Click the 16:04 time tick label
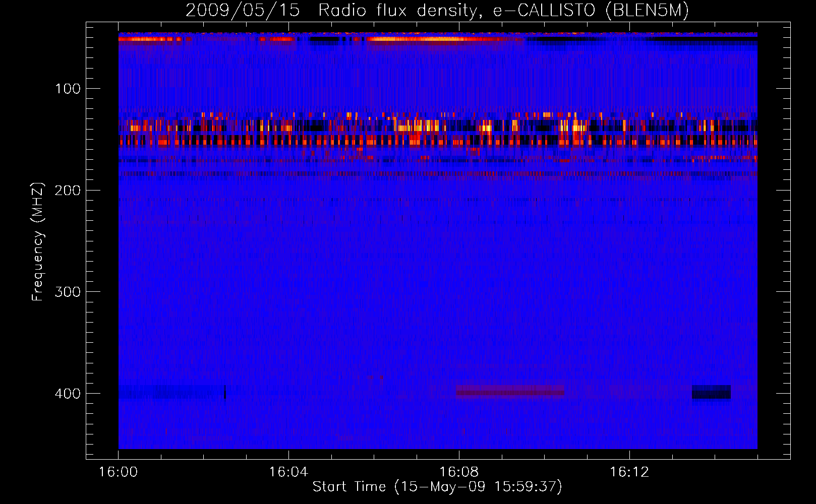The height and width of the screenshot is (504, 816). 288,472
